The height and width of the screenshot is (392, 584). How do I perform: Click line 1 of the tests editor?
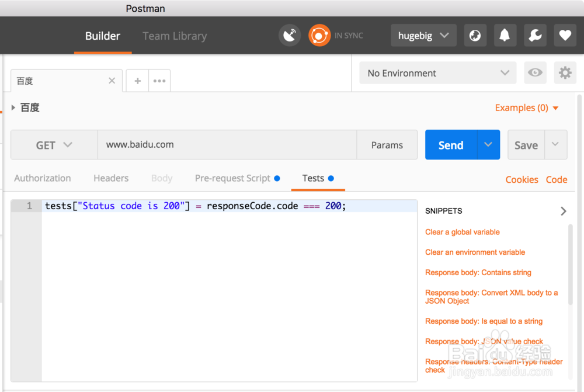[x=229, y=206]
